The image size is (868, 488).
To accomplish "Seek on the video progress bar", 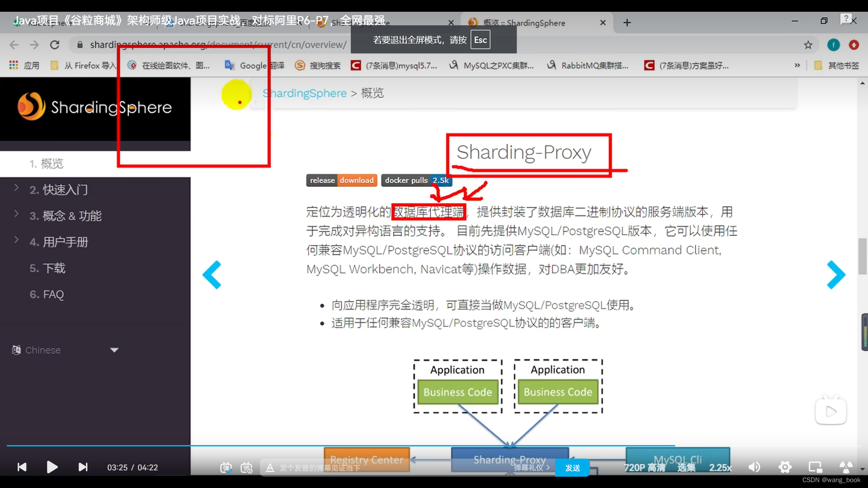I will tap(434, 446).
